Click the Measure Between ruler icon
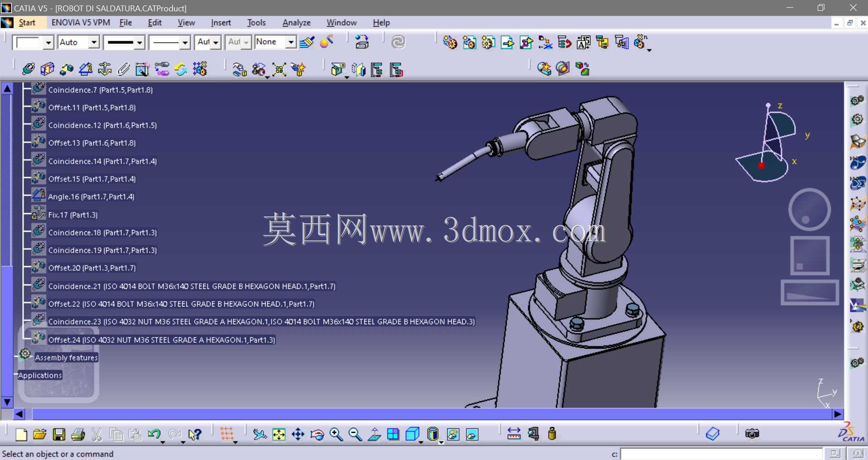 tap(514, 434)
